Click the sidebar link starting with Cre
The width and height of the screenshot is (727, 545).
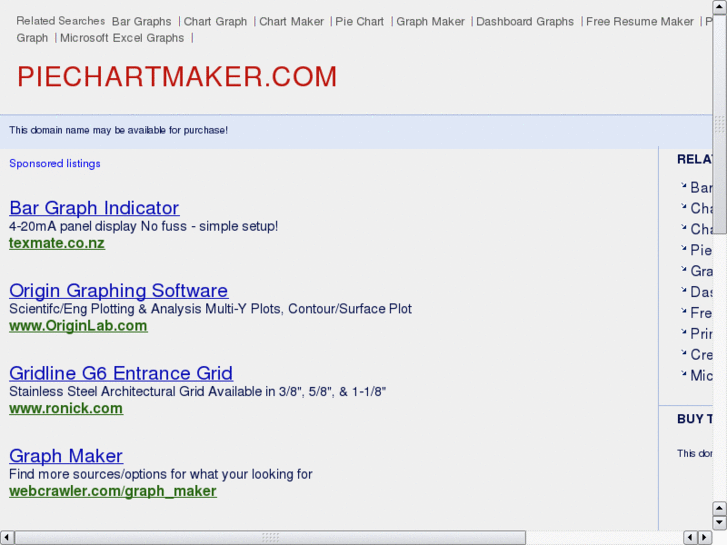point(701,354)
